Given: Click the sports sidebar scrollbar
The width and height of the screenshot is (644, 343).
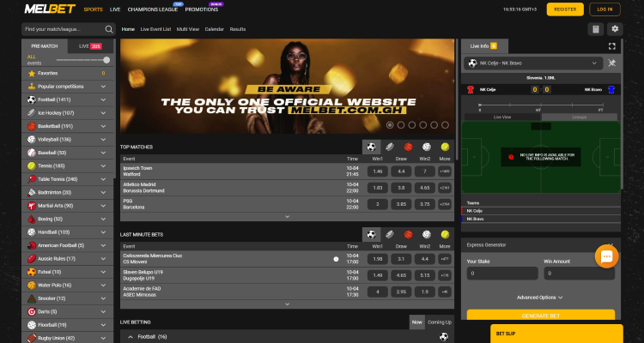Looking at the screenshot, I should coord(115,111).
